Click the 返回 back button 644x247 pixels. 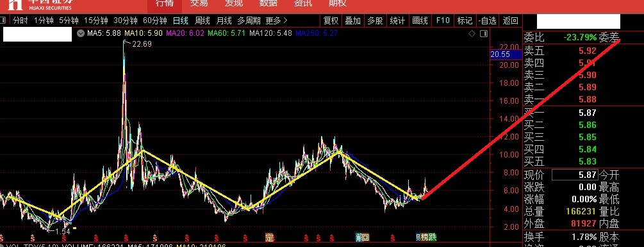pos(511,20)
